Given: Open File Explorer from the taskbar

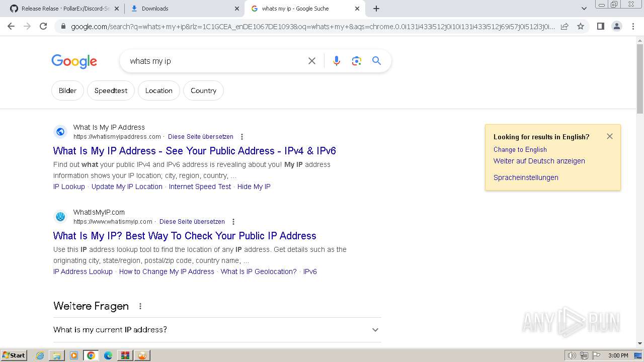Looking at the screenshot, I should 57,355.
